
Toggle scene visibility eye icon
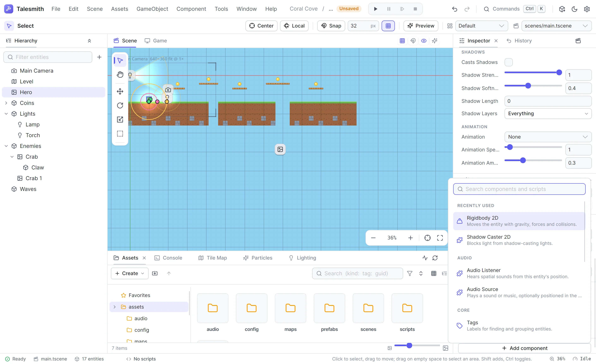click(x=424, y=41)
